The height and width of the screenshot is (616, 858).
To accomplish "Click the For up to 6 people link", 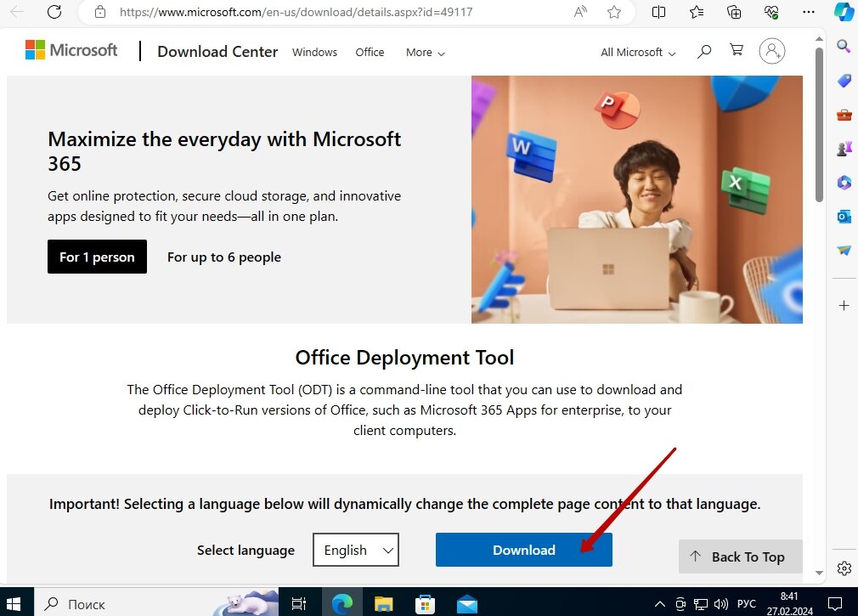I will (223, 257).
